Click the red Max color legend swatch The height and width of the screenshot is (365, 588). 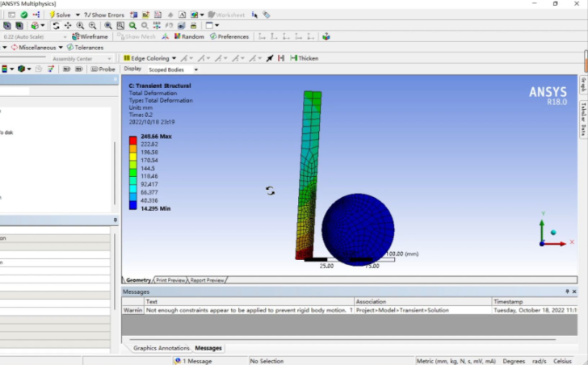(x=132, y=140)
